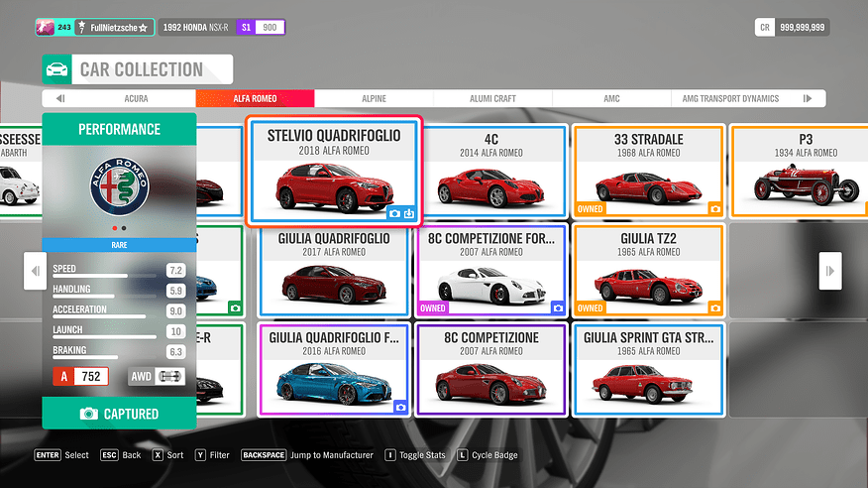The height and width of the screenshot is (488, 868).
Task: Click the camera icon on Stelvio Quadrifoglio tile
Action: [x=395, y=213]
